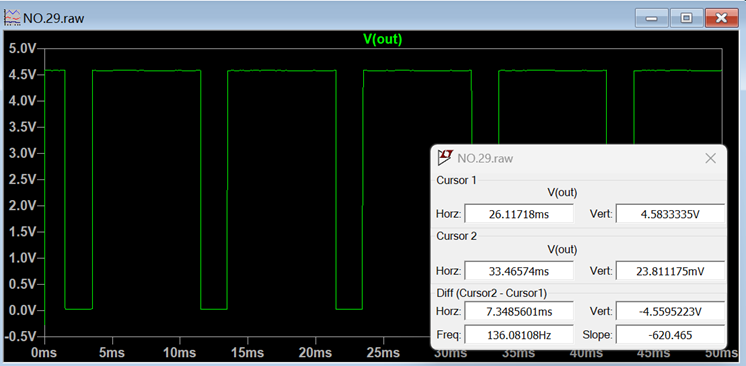
Task: Click the Freq: label in cursor dialog
Action: click(449, 336)
